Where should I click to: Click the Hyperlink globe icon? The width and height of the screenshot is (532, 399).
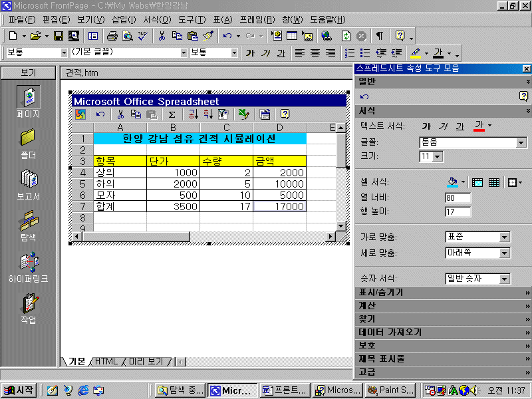coord(327,36)
